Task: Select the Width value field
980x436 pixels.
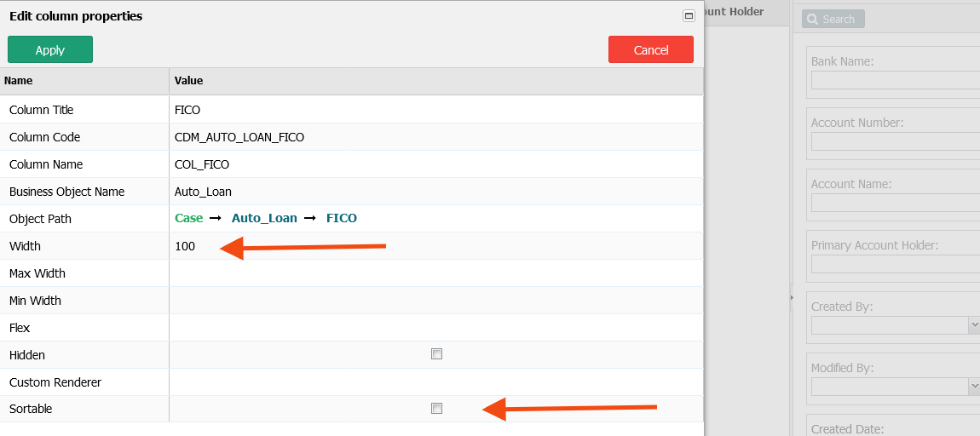Action: [x=436, y=246]
